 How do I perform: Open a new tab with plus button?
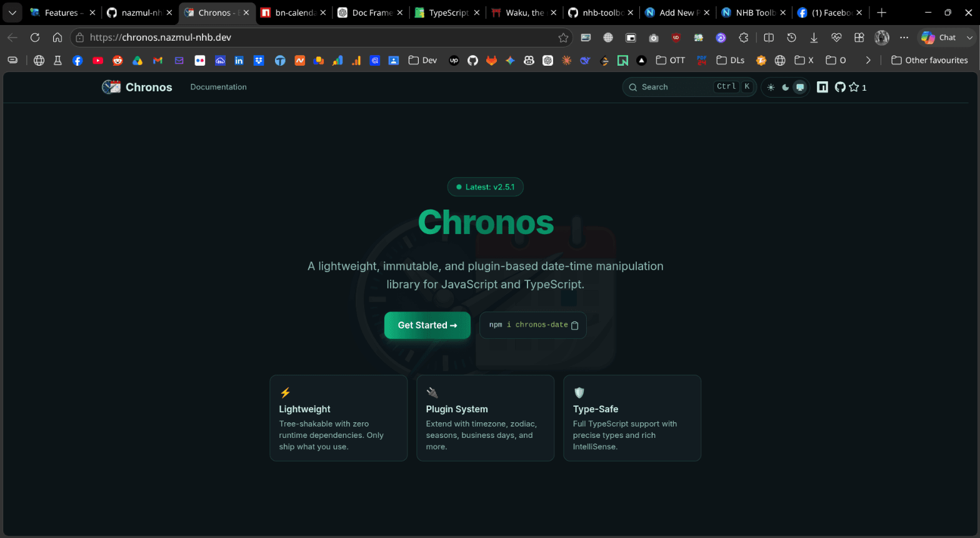881,13
